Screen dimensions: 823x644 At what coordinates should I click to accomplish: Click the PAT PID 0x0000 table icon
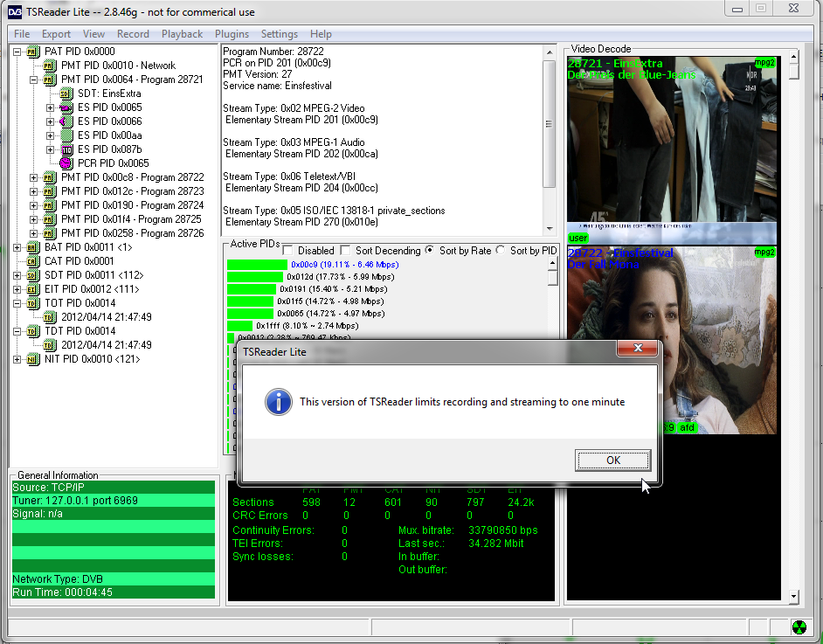[32, 52]
